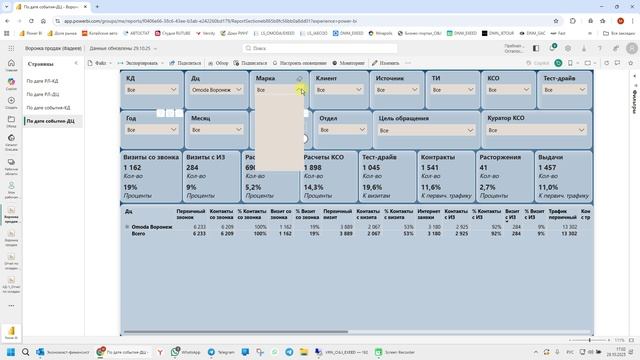The width and height of the screenshot is (640, 360).
Task: Click the Первичный звонок column header
Action: [x=191, y=214]
